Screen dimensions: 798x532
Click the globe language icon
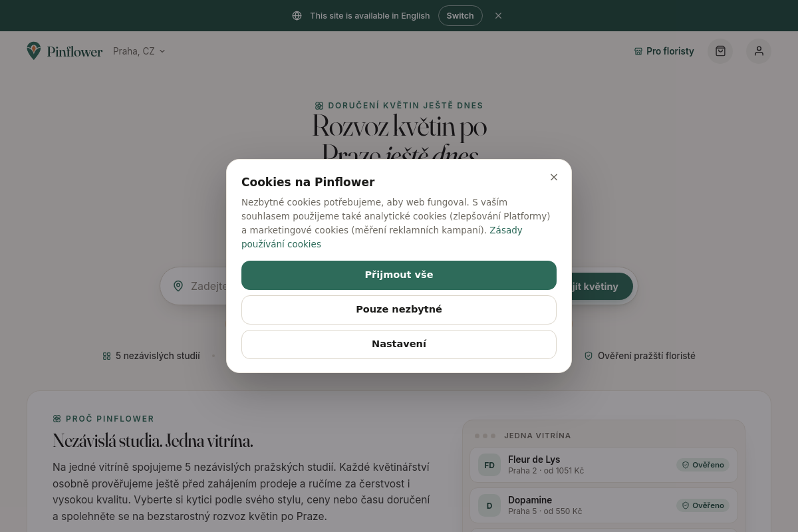[297, 15]
